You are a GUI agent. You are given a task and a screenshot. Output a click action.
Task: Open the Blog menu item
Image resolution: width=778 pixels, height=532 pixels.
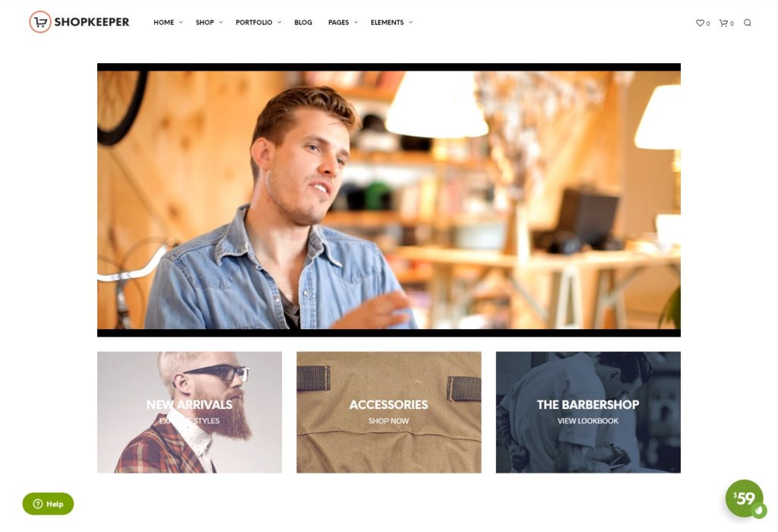click(303, 22)
